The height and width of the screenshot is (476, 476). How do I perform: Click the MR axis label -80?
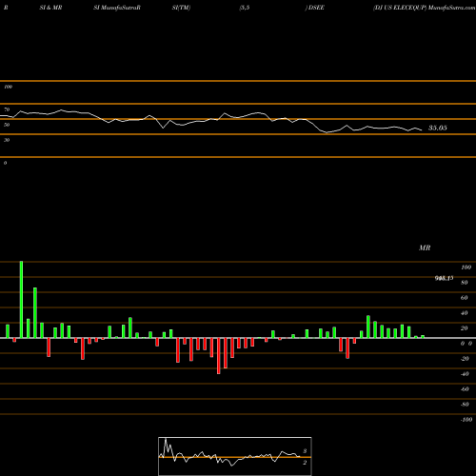(x=465, y=405)
